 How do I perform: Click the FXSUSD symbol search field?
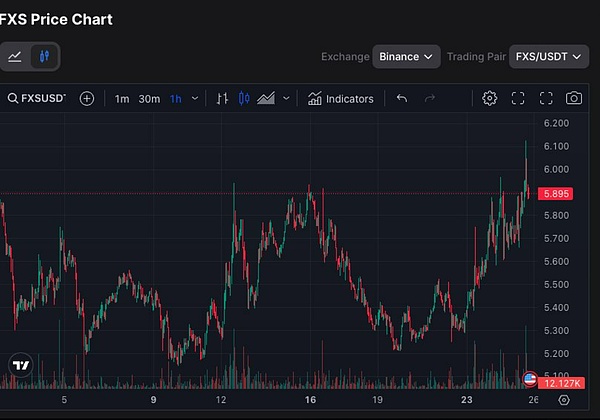[36, 98]
